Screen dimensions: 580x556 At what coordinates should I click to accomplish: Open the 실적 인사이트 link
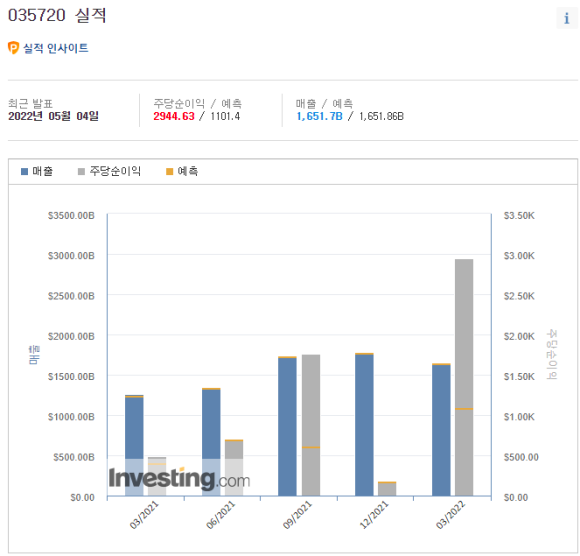click(55, 48)
